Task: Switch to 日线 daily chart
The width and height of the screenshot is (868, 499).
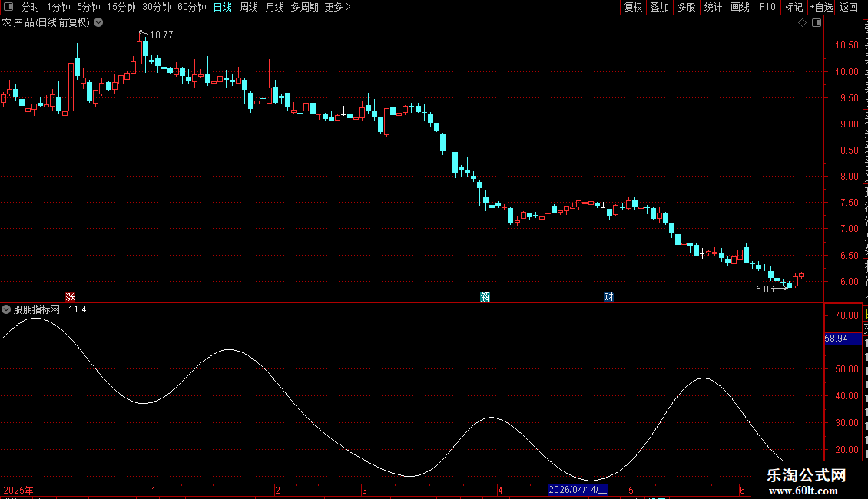Action: [x=223, y=7]
